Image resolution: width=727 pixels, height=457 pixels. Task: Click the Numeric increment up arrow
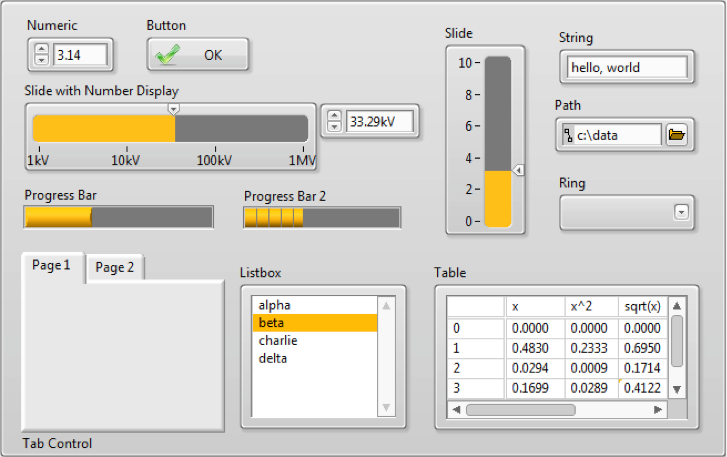(41, 49)
